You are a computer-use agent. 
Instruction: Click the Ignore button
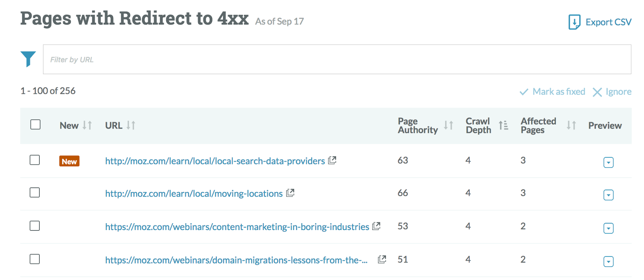coord(612,92)
